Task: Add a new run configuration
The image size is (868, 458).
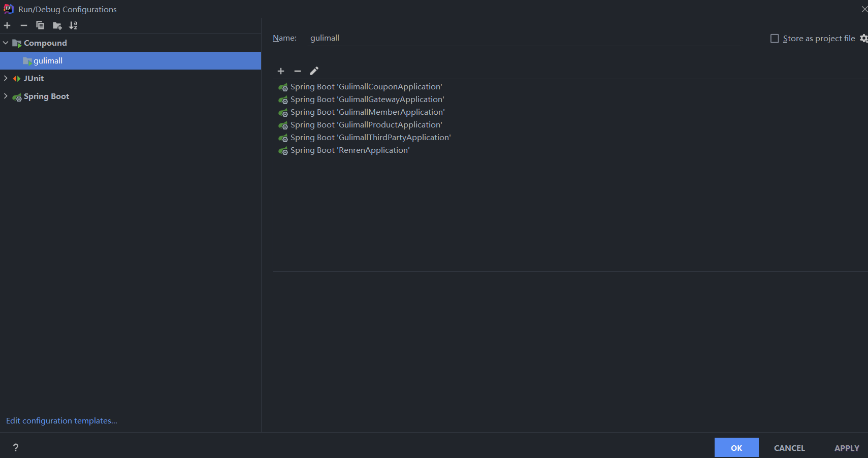Action: [x=7, y=25]
